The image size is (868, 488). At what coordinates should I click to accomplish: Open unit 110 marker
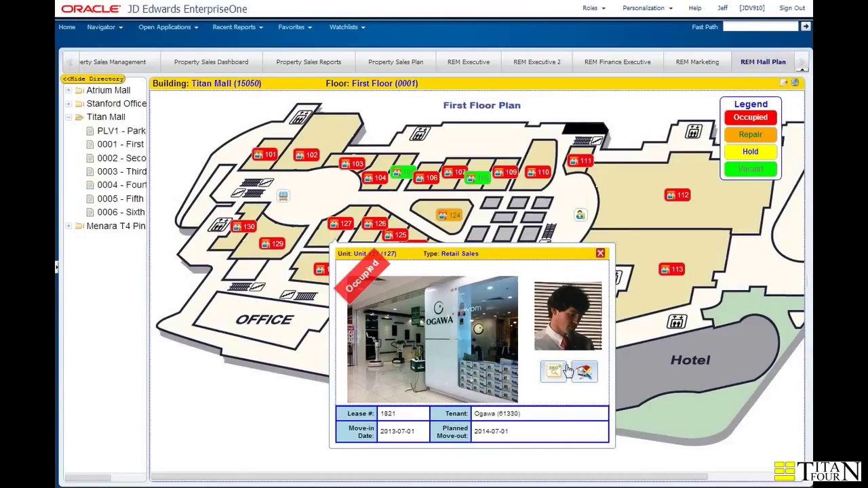(x=537, y=172)
